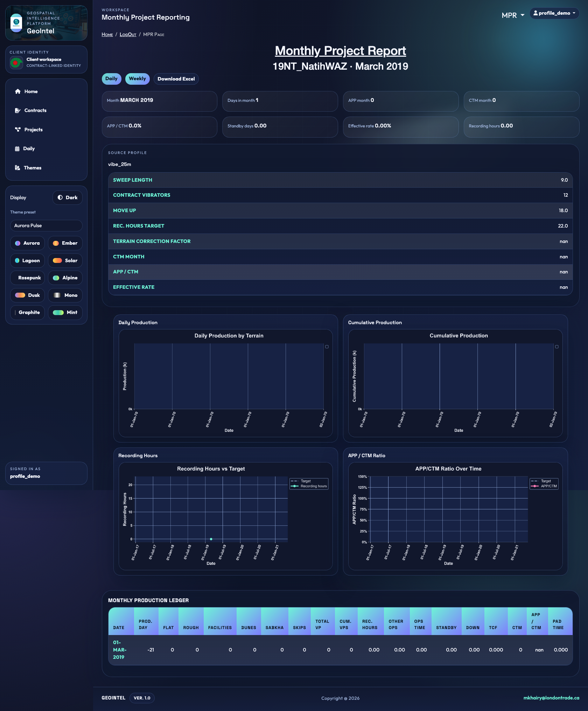Open the Daily section via its calendar icon
This screenshot has width=588, height=711.
pos(17,148)
